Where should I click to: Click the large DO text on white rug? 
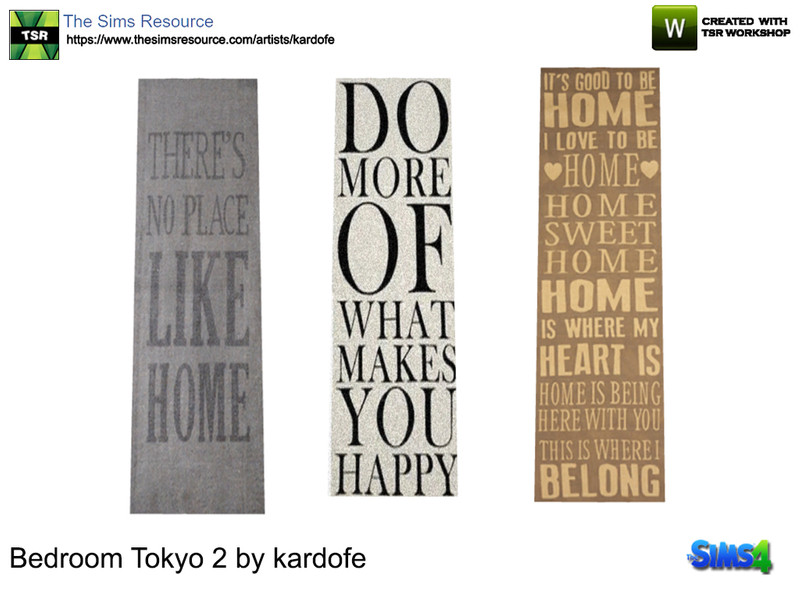394,118
